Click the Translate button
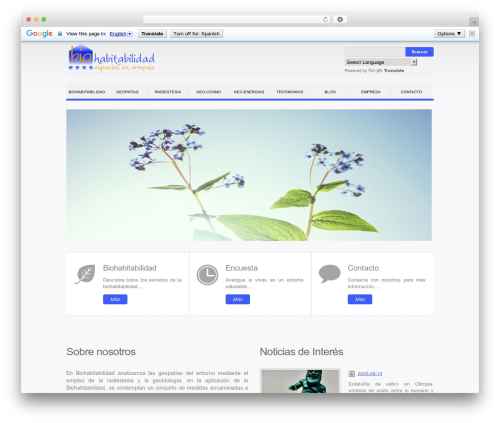500x423 pixels. [x=152, y=34]
